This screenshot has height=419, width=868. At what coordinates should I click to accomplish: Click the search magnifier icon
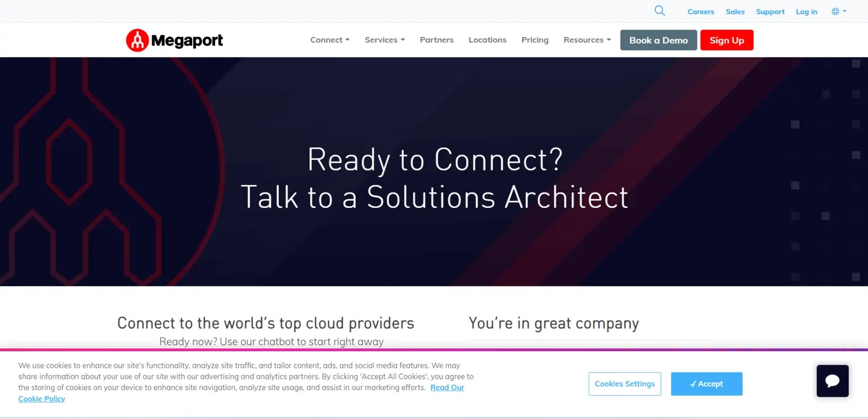(660, 11)
